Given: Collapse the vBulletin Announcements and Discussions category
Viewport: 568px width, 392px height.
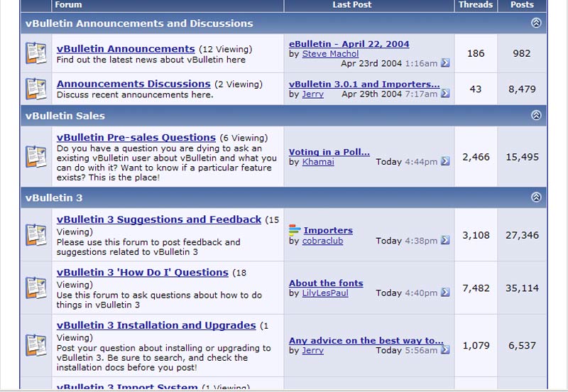Looking at the screenshot, I should 536,23.
